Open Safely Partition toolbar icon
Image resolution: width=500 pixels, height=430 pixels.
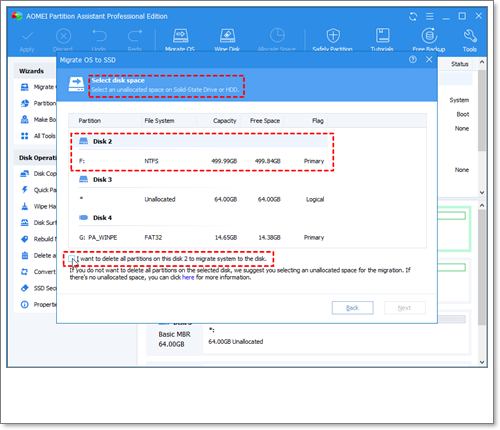333,36
